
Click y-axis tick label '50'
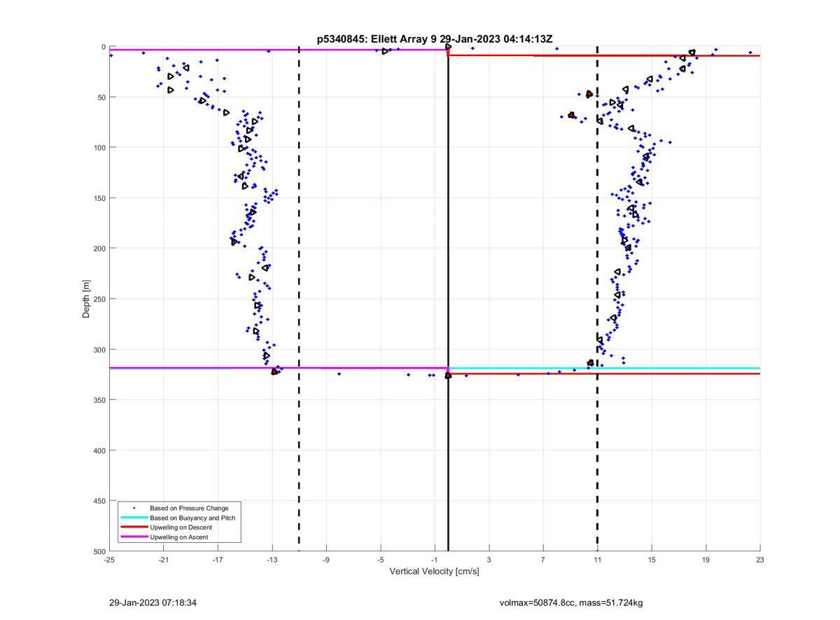click(x=101, y=97)
